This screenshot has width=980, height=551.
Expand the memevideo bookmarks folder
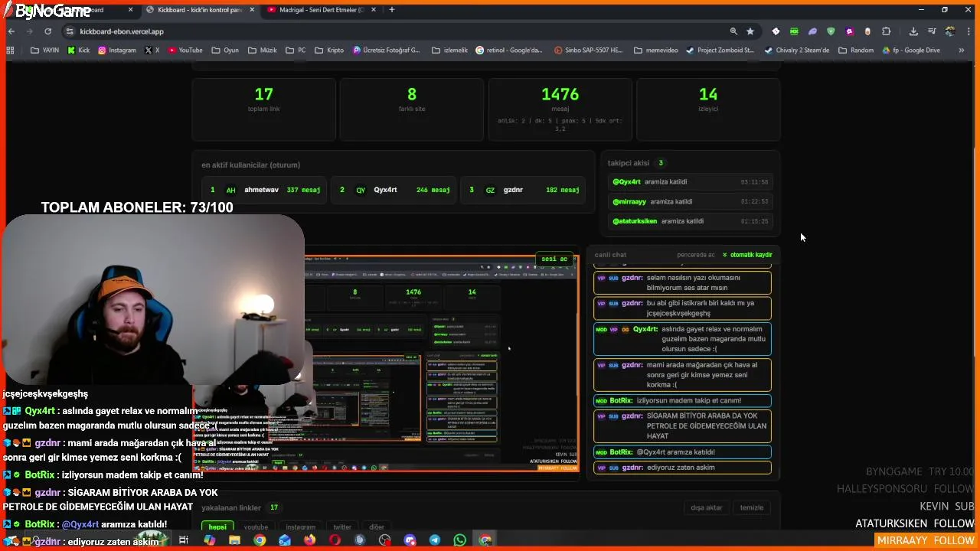tap(655, 51)
